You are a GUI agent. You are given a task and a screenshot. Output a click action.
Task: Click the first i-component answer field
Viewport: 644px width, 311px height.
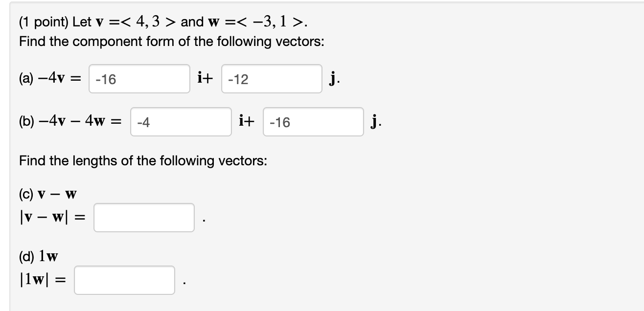point(139,79)
